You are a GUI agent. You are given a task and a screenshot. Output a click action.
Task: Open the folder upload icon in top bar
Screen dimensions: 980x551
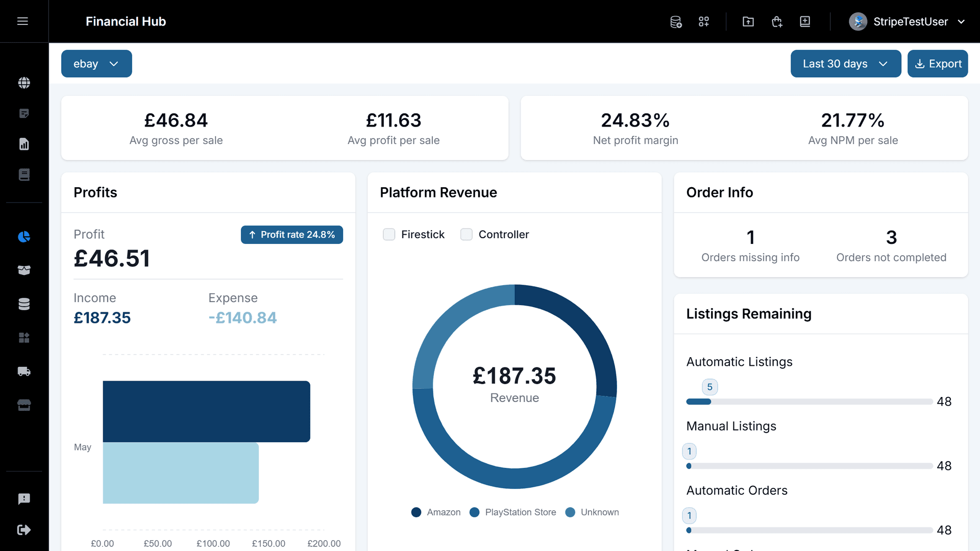coord(748,21)
